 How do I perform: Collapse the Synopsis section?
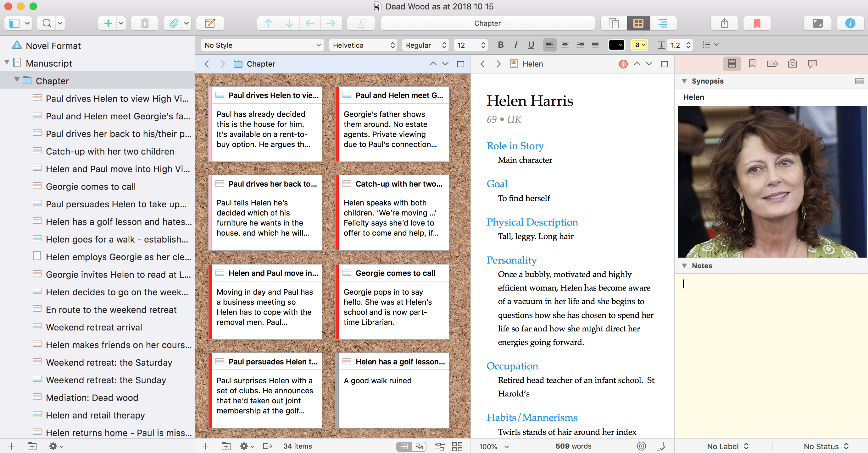684,81
